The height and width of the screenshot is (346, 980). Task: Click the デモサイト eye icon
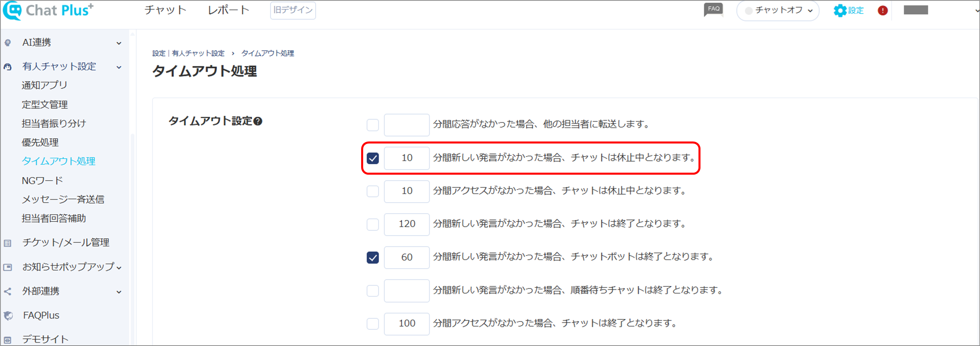coord(8,340)
